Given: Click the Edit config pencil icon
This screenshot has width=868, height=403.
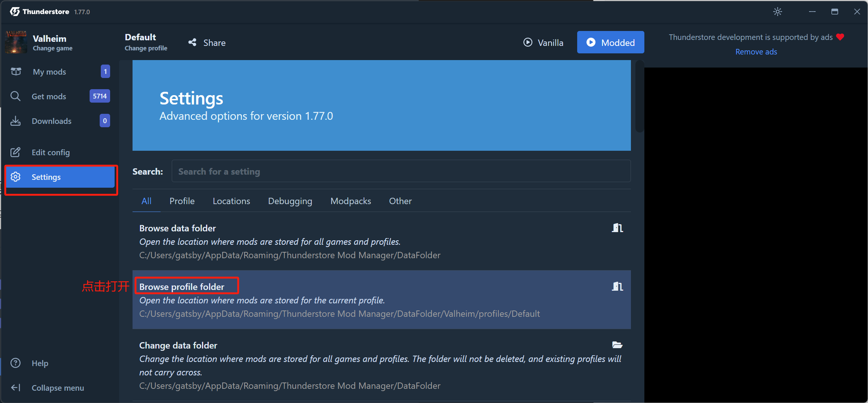Looking at the screenshot, I should (x=16, y=152).
